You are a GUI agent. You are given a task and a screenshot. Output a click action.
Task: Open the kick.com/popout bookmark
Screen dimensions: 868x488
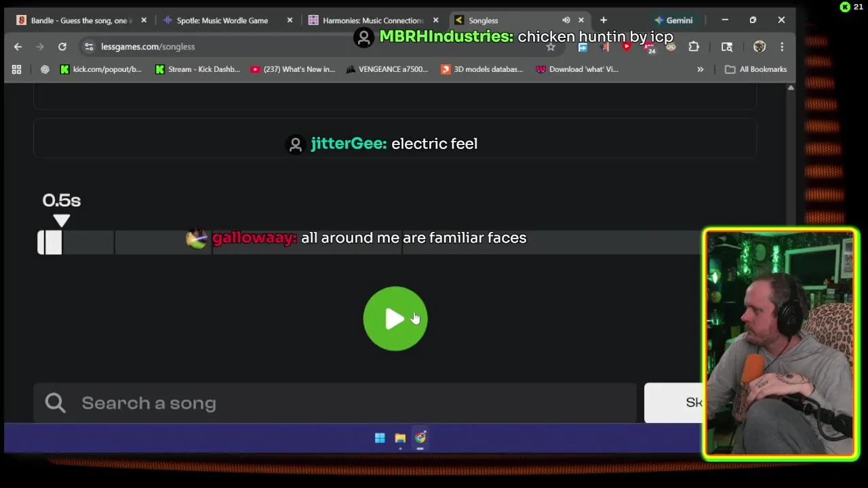[101, 69]
